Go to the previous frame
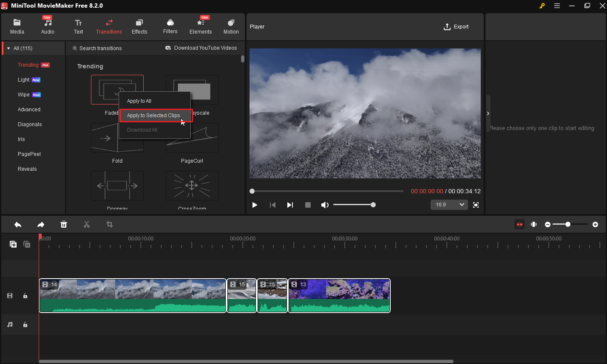Screen dimensions: 607x364 point(272,205)
